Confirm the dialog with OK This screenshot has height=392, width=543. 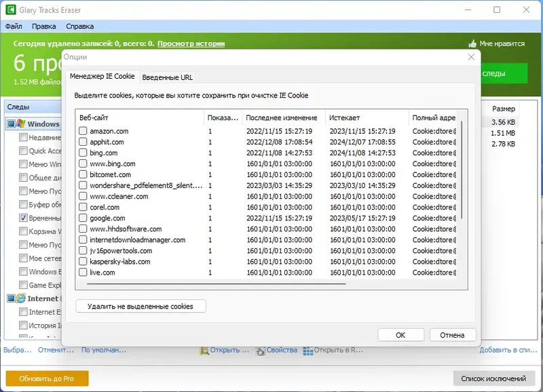pos(400,335)
